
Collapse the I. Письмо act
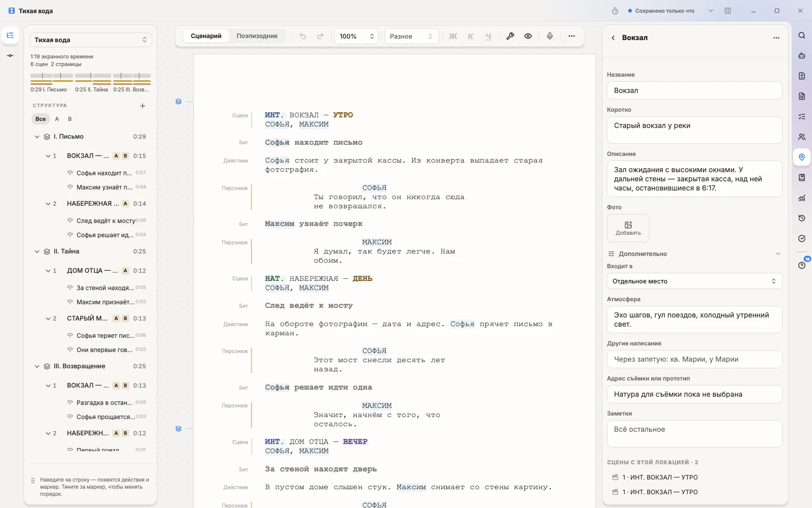[x=37, y=137]
